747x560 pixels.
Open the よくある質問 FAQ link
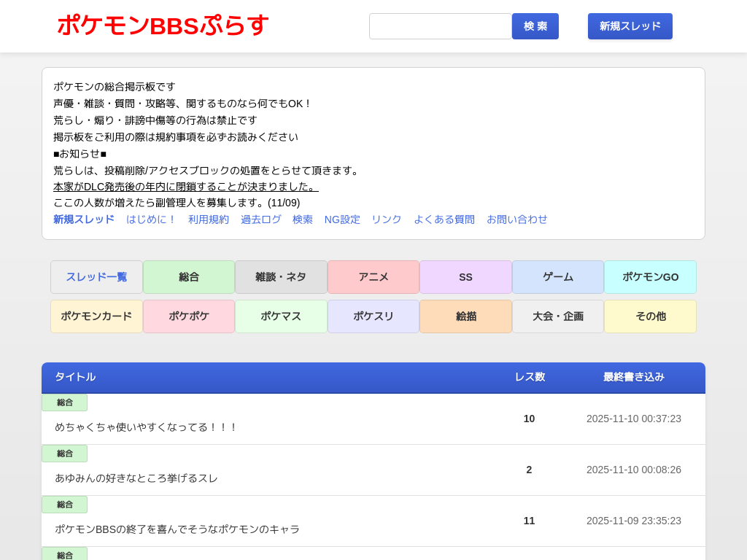point(444,219)
